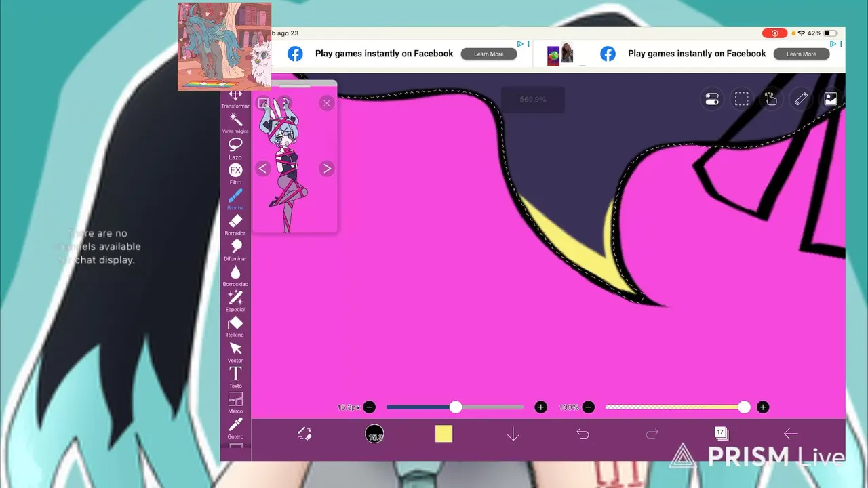Select the Brocha brush tool
Viewport: 868px width, 488px height.
point(235,199)
